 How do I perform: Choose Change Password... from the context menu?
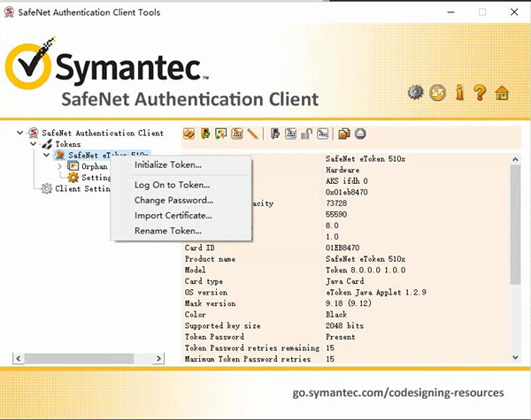(x=181, y=200)
